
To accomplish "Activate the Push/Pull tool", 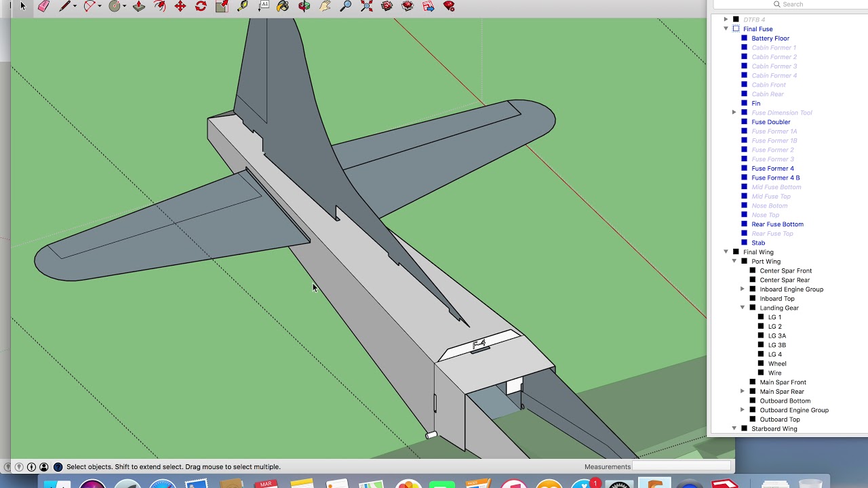I will click(139, 6).
